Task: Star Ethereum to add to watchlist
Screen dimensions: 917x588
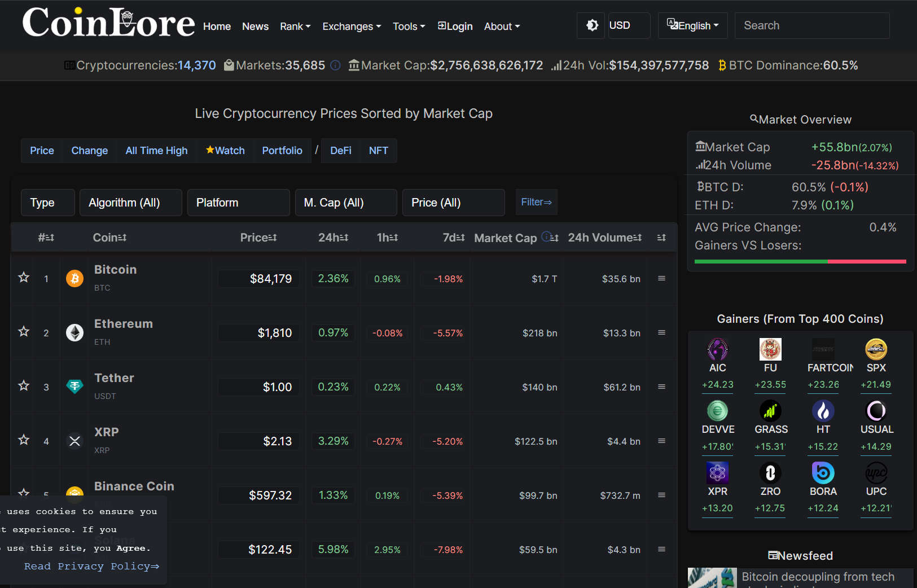Action: pyautogui.click(x=24, y=331)
